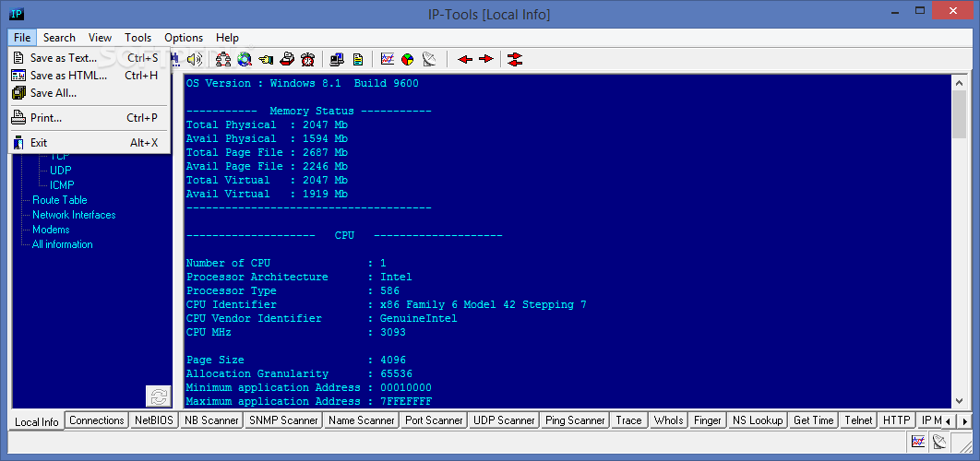Choose Exit from File menu
Image resolution: width=980 pixels, height=461 pixels.
[90, 142]
